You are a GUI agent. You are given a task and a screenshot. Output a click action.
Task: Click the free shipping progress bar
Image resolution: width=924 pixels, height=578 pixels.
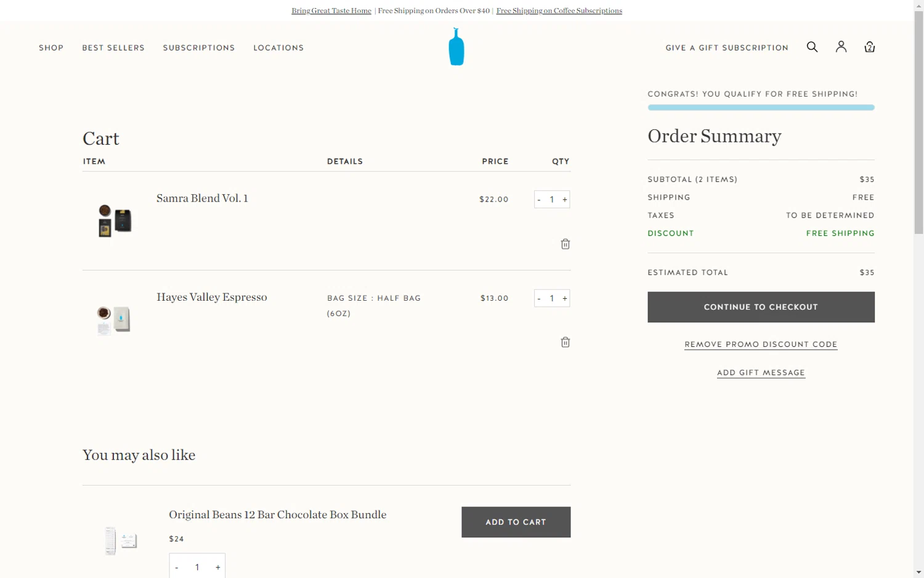[x=761, y=107]
